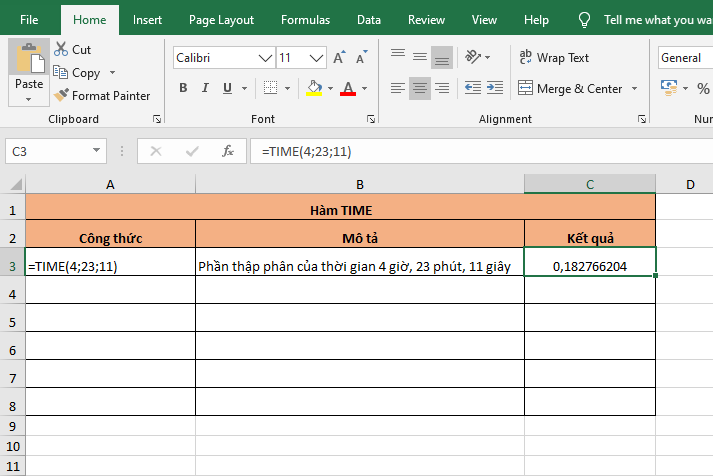Click the Paste clipboard icon
Screen dimensions: 713x476
pyautogui.click(x=30, y=58)
